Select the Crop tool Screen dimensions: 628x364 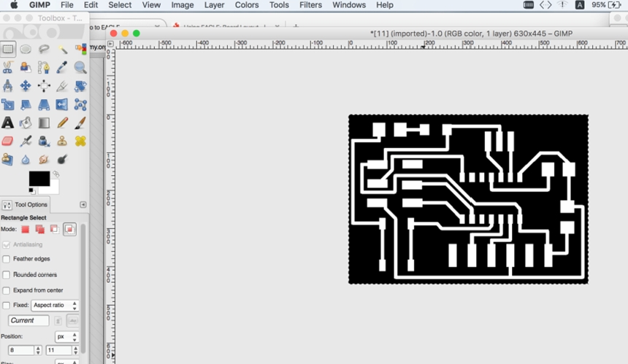click(63, 86)
